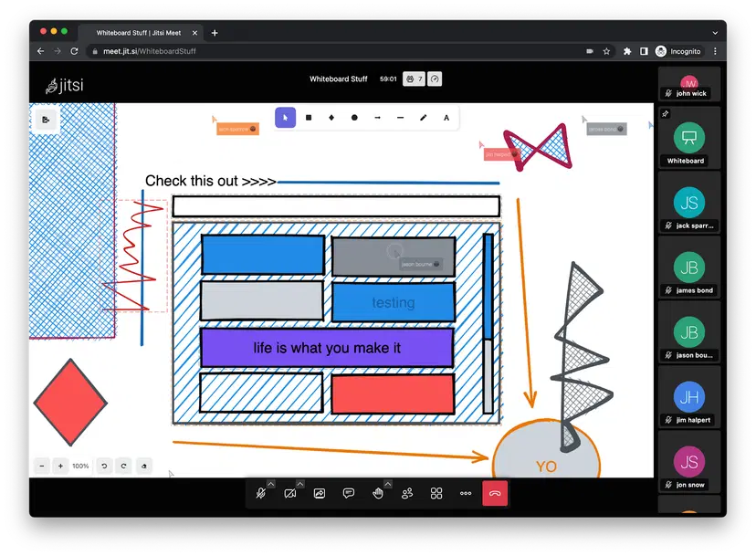This screenshot has width=756, height=556.
Task: Select the Diamond shape tool
Action: 331,118
